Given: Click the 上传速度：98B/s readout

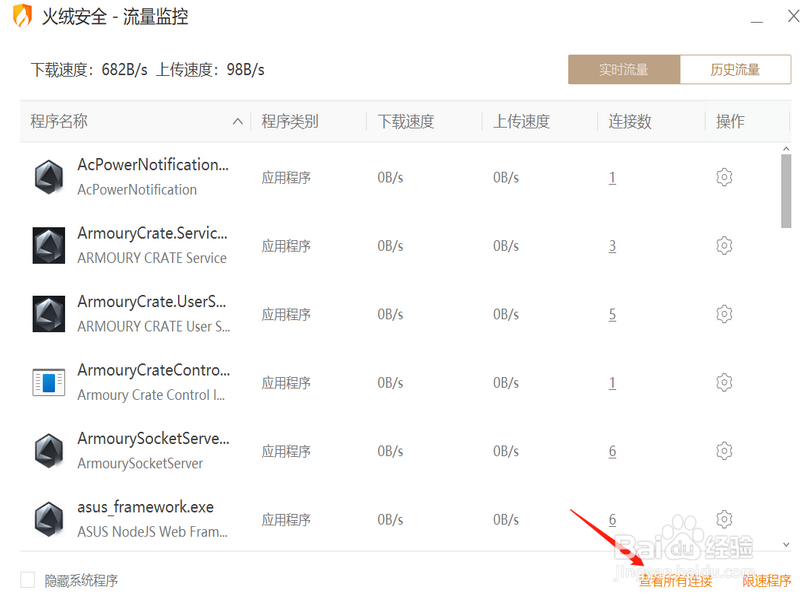Looking at the screenshot, I should pyautogui.click(x=210, y=69).
